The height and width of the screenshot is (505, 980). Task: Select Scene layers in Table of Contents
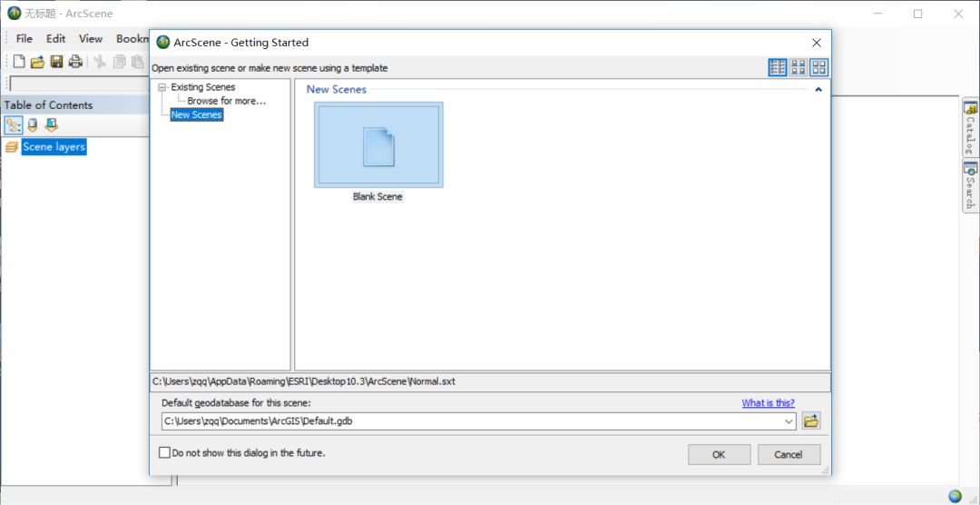click(x=54, y=147)
